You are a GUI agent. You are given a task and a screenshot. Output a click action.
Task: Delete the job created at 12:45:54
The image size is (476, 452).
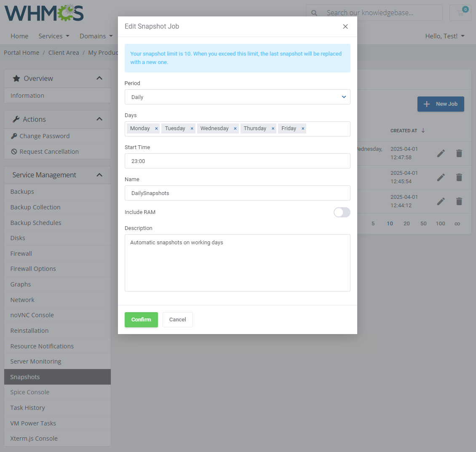459,177
